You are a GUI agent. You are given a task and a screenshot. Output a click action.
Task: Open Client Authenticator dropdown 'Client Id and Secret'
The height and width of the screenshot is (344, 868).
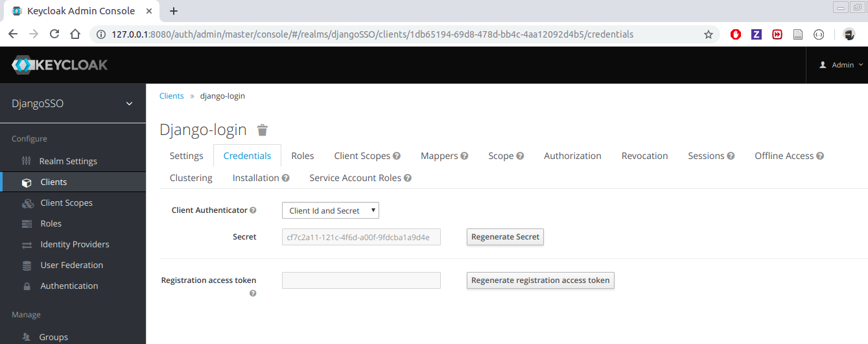[x=331, y=210]
